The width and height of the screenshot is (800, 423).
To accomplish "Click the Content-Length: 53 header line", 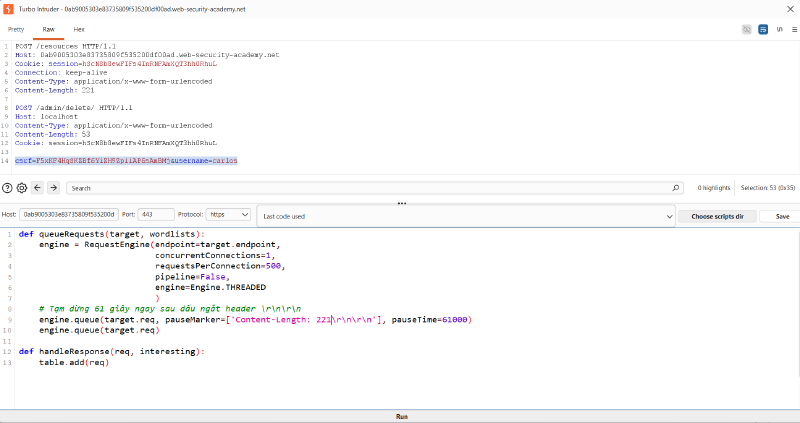I will 53,134.
